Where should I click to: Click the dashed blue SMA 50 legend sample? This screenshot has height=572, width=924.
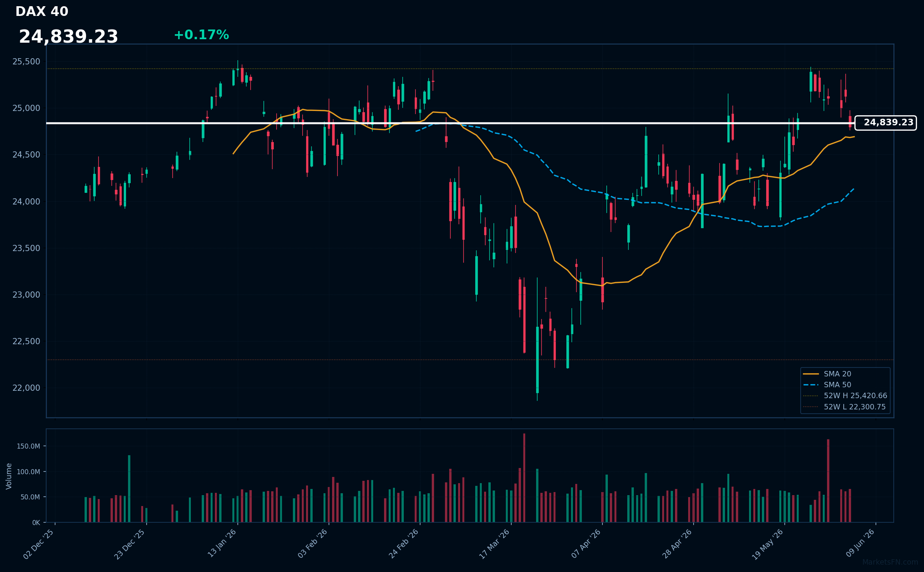811,385
